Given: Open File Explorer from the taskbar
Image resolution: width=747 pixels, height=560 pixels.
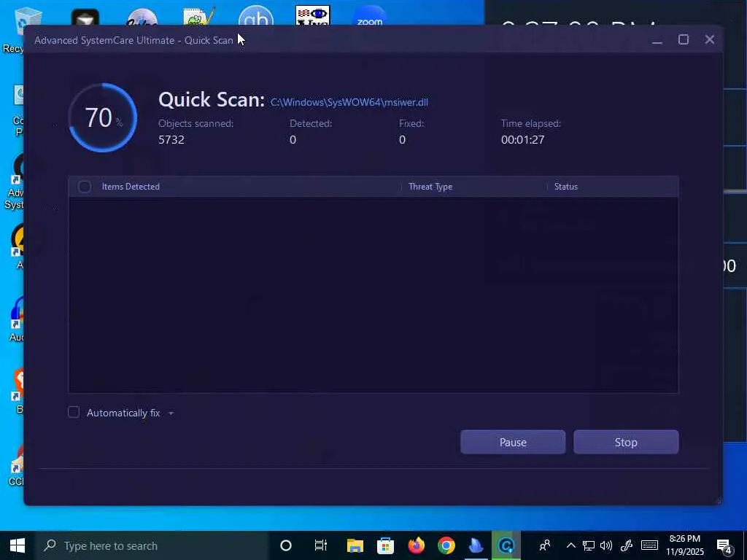Looking at the screenshot, I should click(355, 545).
